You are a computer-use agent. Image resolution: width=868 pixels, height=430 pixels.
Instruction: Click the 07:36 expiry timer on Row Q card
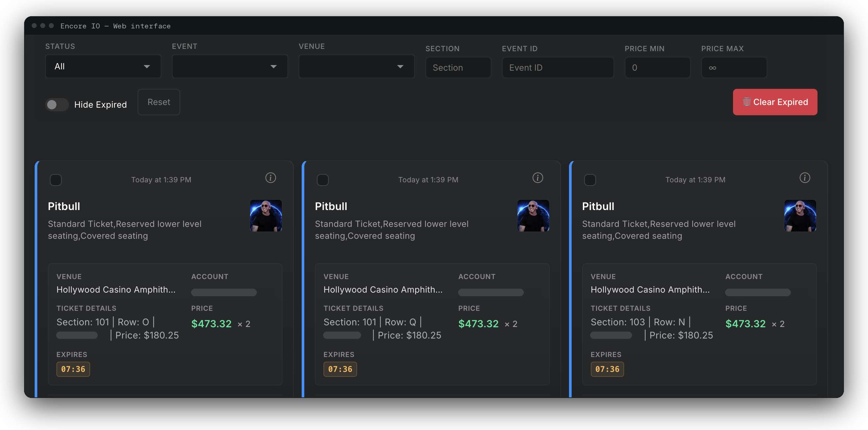coord(340,369)
